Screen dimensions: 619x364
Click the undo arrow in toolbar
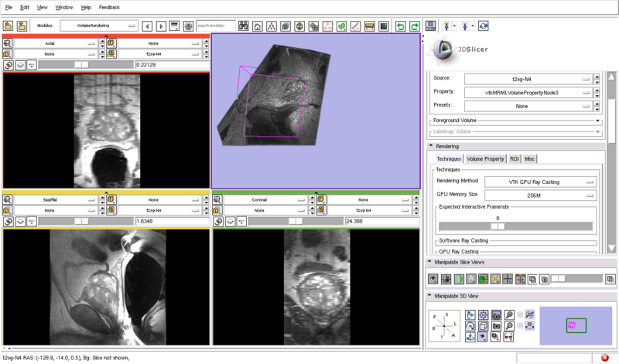[x=401, y=26]
